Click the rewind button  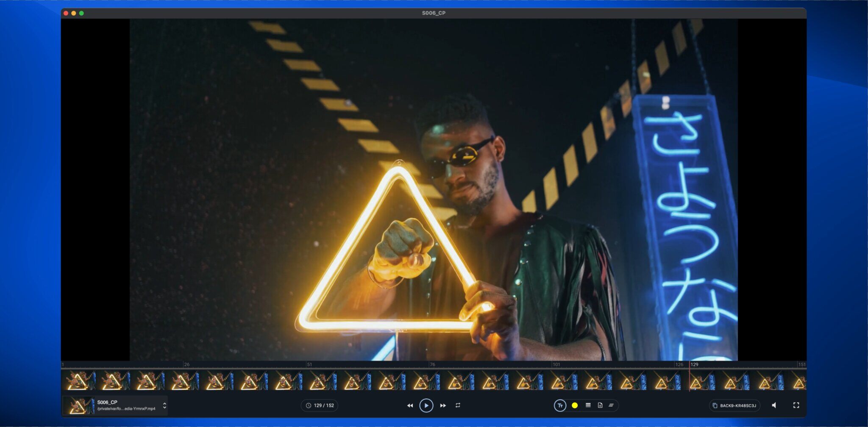[x=410, y=405]
